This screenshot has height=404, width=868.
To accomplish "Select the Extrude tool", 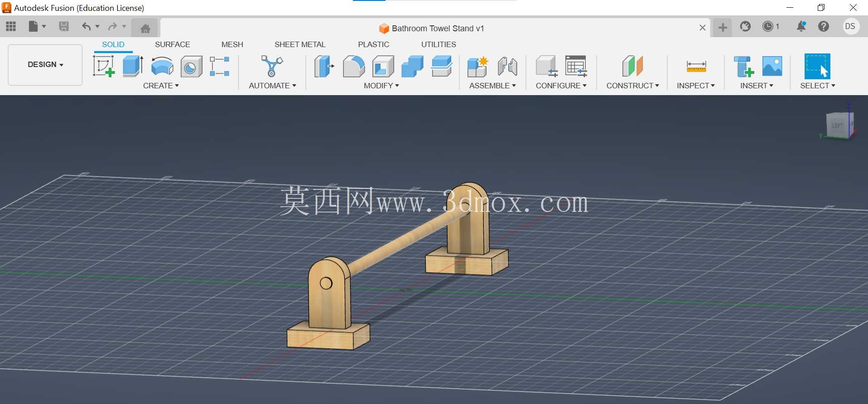I will (x=133, y=66).
